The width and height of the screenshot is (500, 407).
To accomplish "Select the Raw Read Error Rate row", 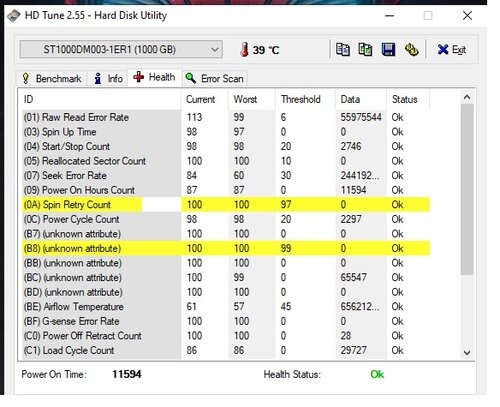I will [226, 117].
